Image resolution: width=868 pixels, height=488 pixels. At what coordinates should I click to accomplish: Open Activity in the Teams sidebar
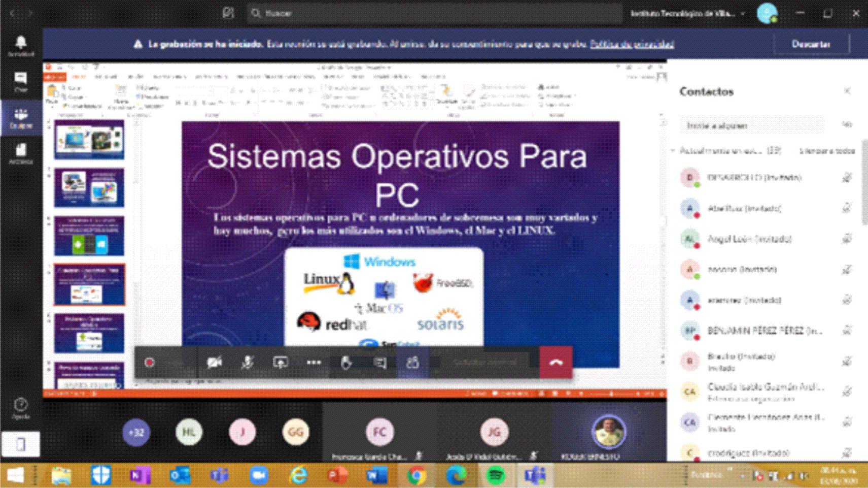(x=21, y=46)
